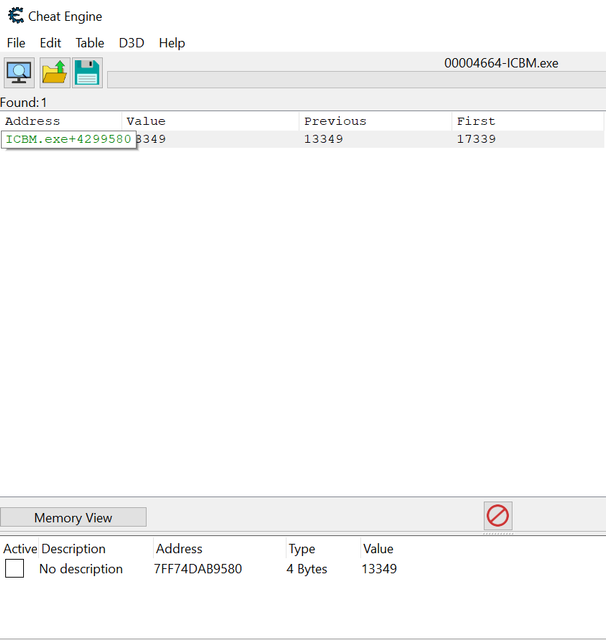Screen dimensions: 606x640
Task: Open the D3D menu
Action: (131, 43)
